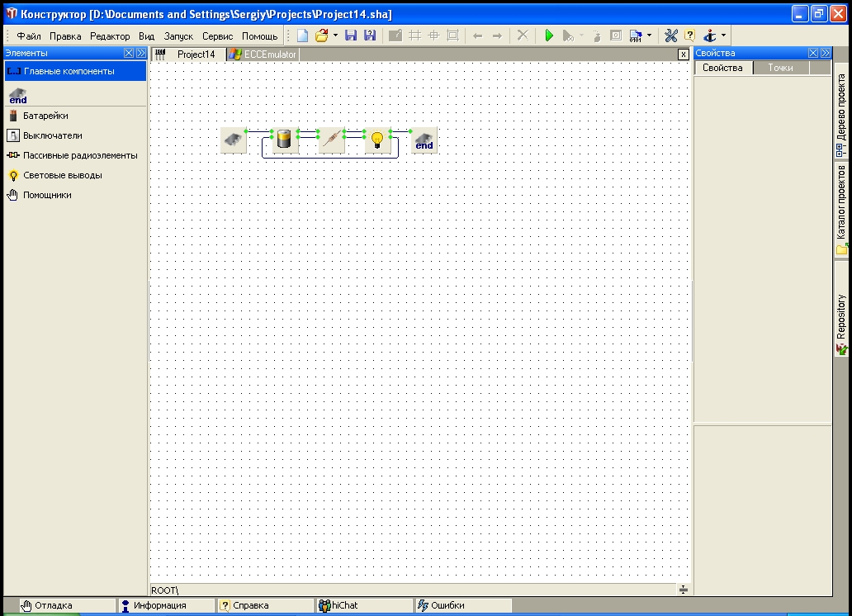Switch to the ECCEmulator tab
Viewport: 852px width, 616px height.
(x=263, y=54)
